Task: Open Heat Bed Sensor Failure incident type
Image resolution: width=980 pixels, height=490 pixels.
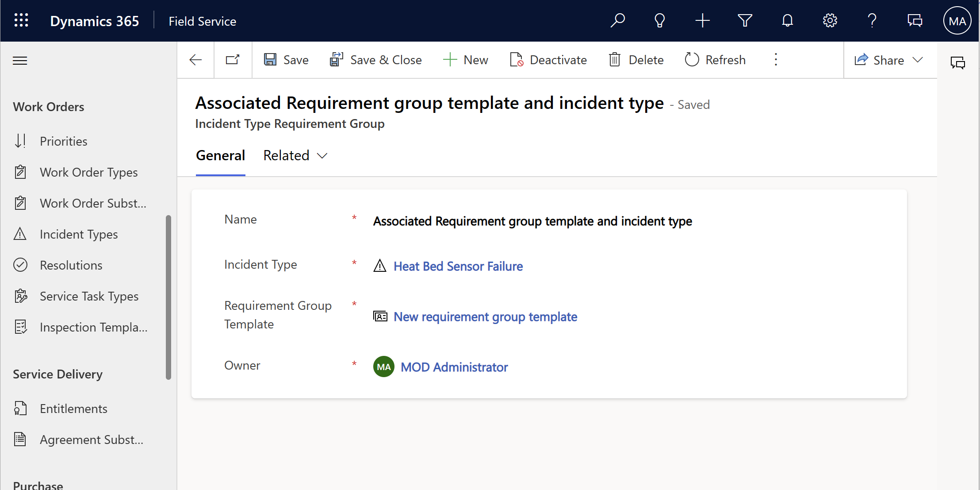Action: click(x=458, y=266)
